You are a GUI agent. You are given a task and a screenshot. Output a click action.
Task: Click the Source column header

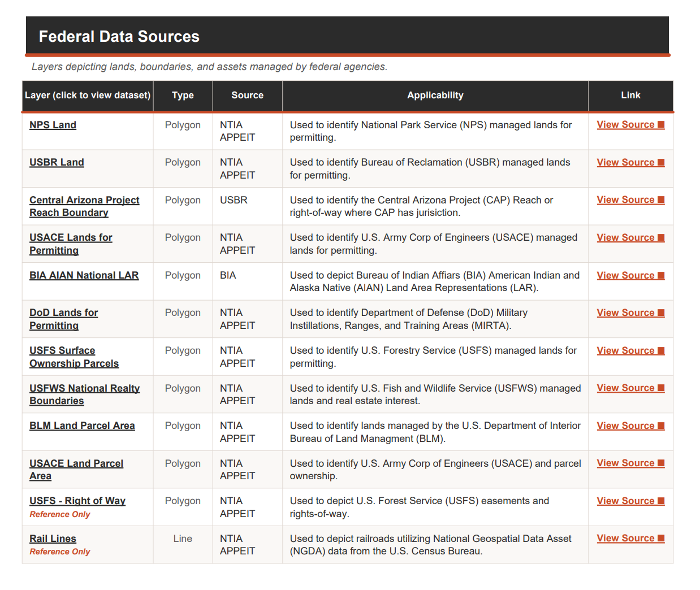tap(247, 96)
